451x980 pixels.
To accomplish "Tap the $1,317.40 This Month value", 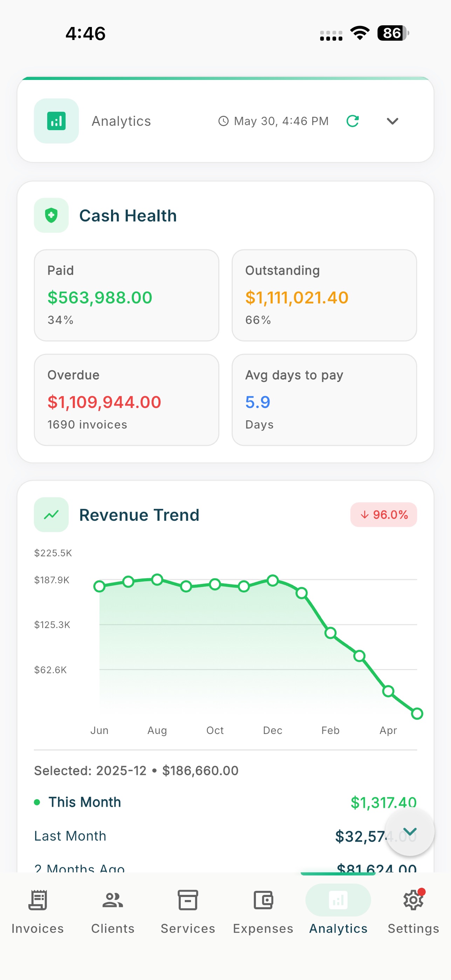I will pyautogui.click(x=383, y=802).
